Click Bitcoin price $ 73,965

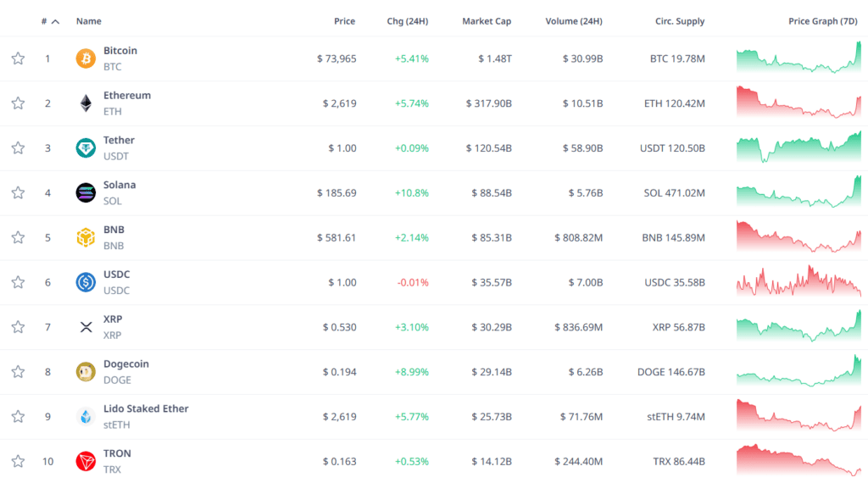(x=337, y=58)
